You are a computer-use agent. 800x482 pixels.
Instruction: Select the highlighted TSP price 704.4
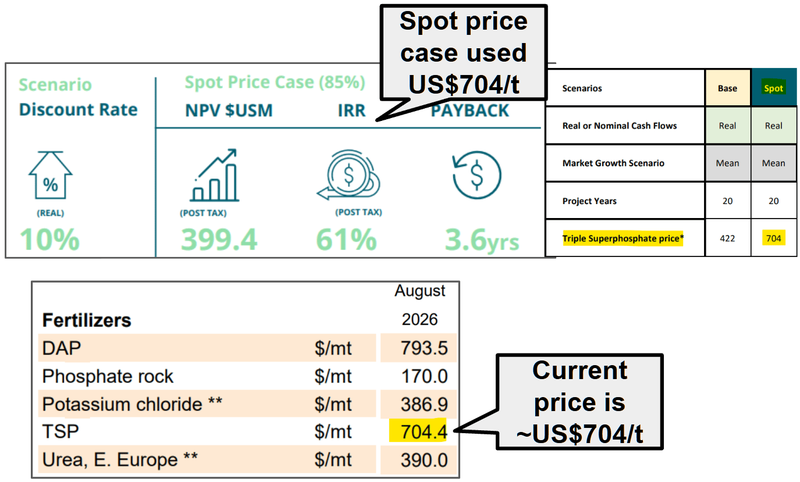coord(418,431)
